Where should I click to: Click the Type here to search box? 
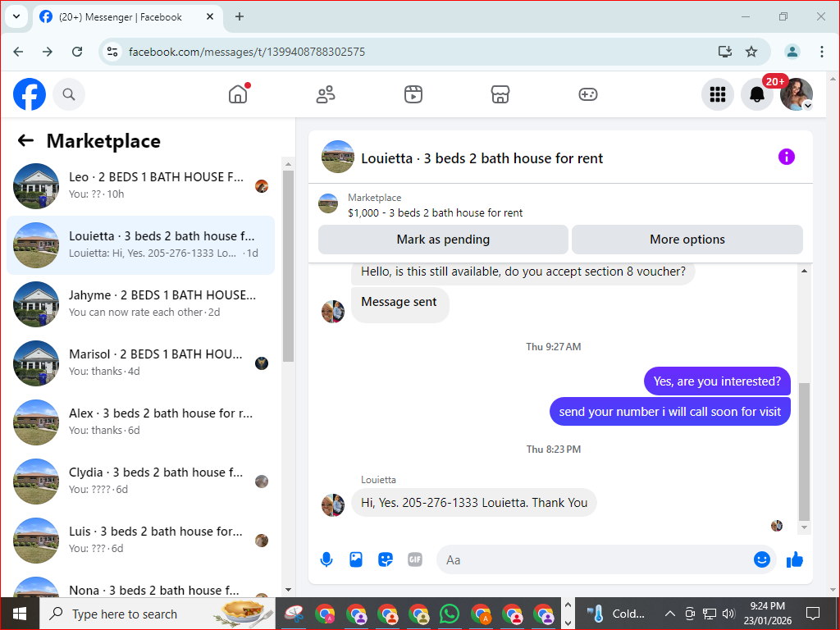pyautogui.click(x=157, y=614)
